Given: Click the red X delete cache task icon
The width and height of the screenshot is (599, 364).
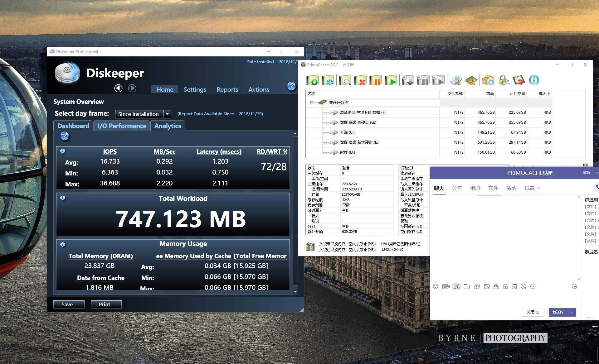Looking at the screenshot, I should (360, 80).
